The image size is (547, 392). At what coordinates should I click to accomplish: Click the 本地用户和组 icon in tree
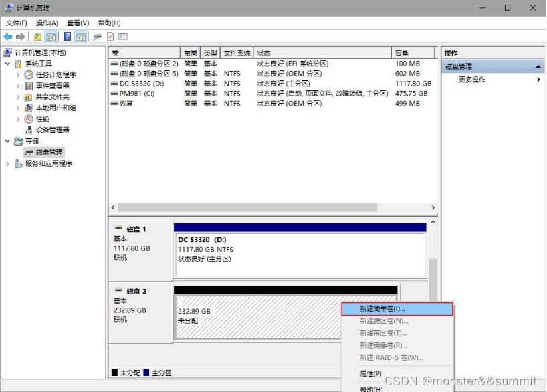tap(29, 108)
